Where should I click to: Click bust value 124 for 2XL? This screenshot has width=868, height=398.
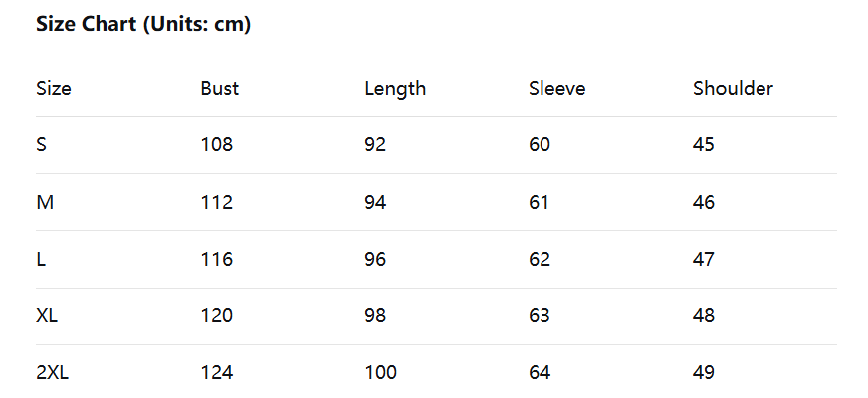point(216,373)
